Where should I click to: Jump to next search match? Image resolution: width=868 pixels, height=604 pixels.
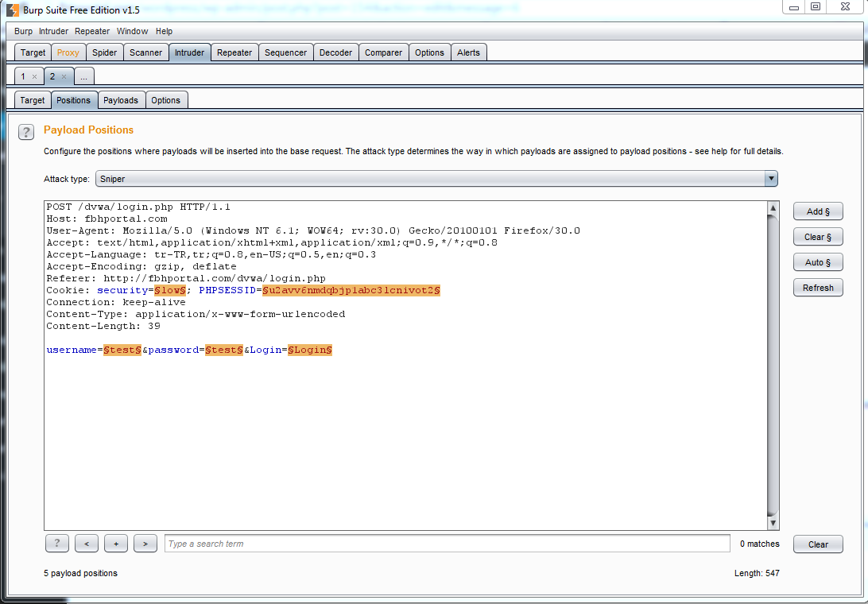[x=145, y=544]
